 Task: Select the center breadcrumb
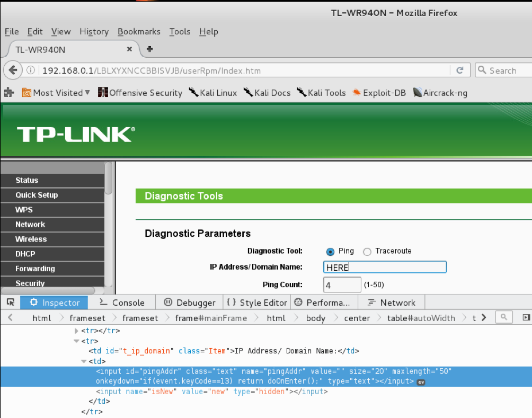357,318
